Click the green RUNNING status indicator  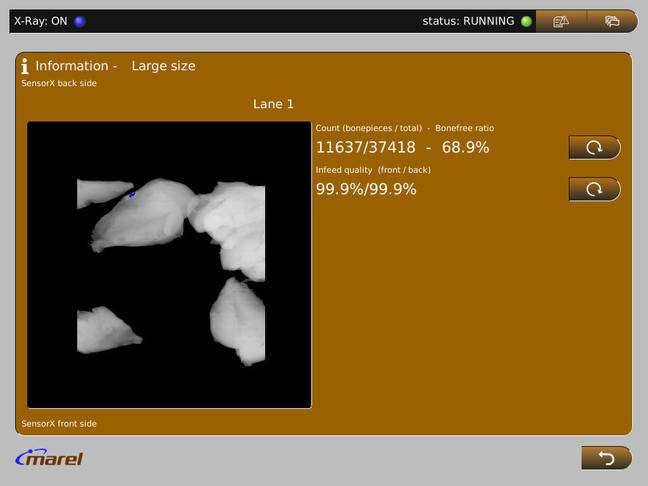[526, 21]
